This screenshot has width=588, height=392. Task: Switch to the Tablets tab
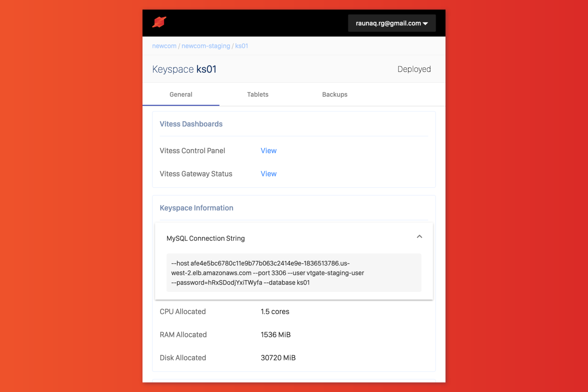tap(258, 95)
